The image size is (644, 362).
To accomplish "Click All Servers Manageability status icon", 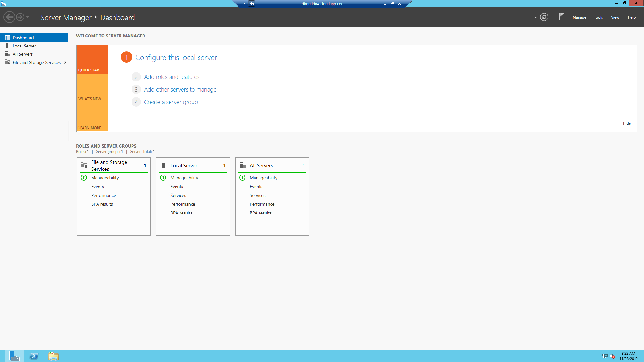I will pos(243,177).
